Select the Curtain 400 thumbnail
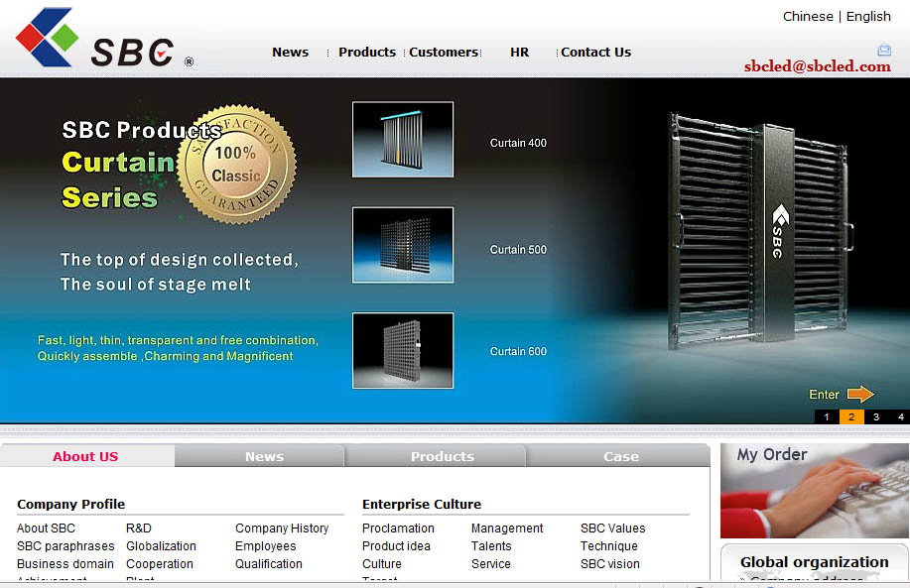 pos(403,139)
